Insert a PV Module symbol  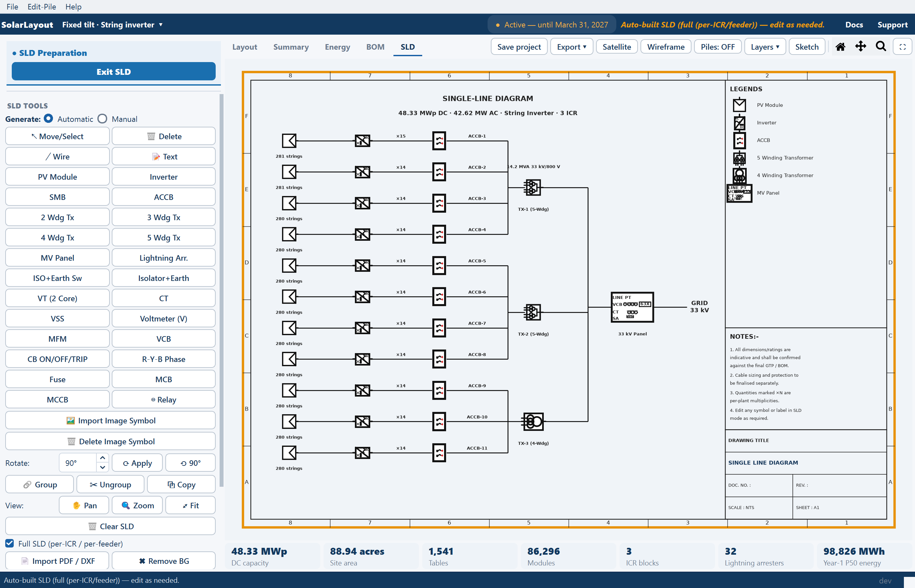(x=57, y=177)
